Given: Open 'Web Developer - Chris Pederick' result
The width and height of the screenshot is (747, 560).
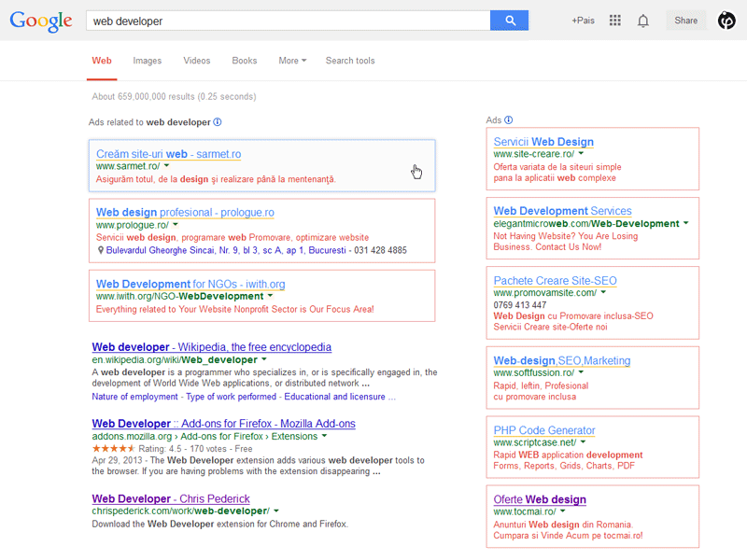Looking at the screenshot, I should 171,498.
